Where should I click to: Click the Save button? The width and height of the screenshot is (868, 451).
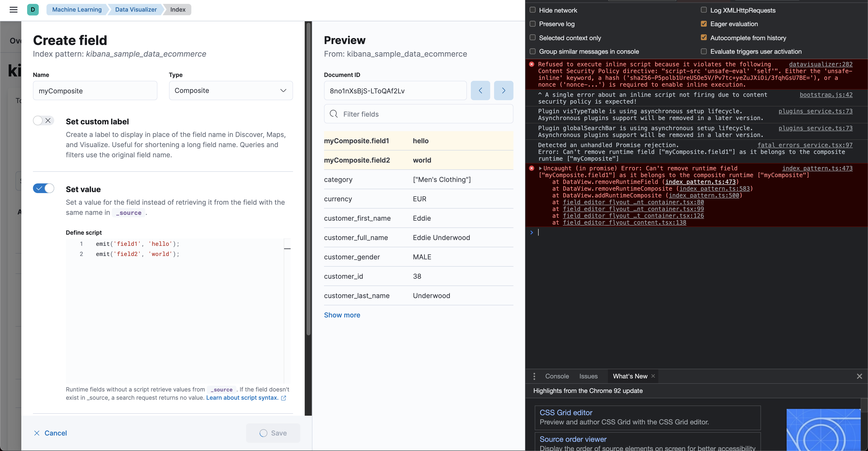pos(273,433)
